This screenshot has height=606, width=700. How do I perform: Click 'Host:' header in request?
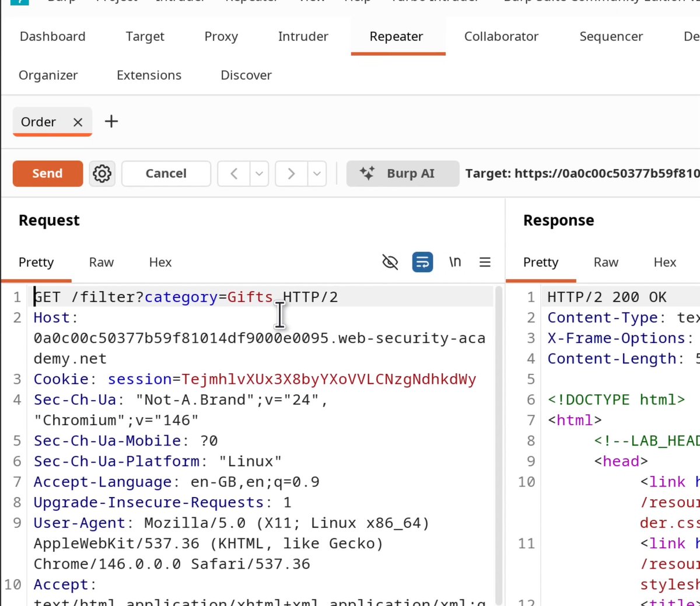coord(56,317)
